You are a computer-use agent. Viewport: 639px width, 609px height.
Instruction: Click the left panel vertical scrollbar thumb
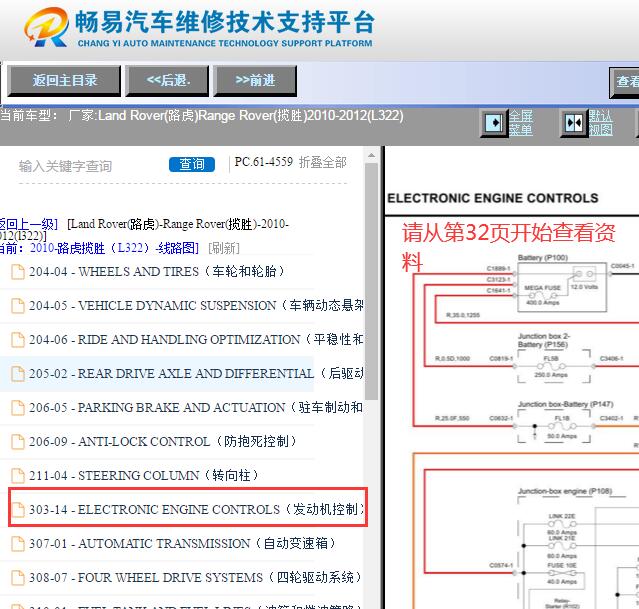click(371, 281)
